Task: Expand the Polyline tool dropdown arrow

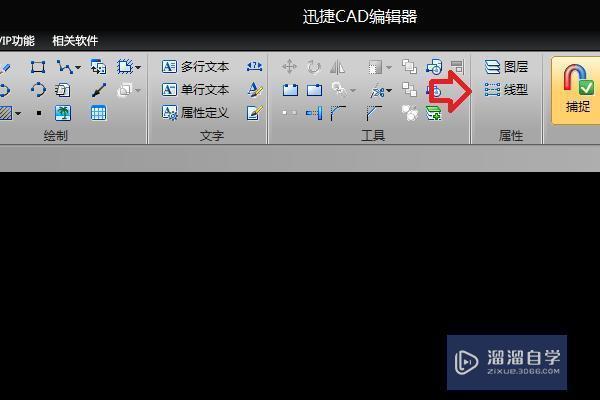Action: pyautogui.click(x=78, y=68)
